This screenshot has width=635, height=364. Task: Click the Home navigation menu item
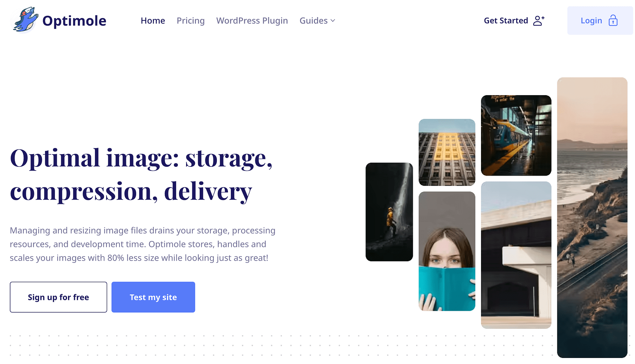tap(153, 21)
